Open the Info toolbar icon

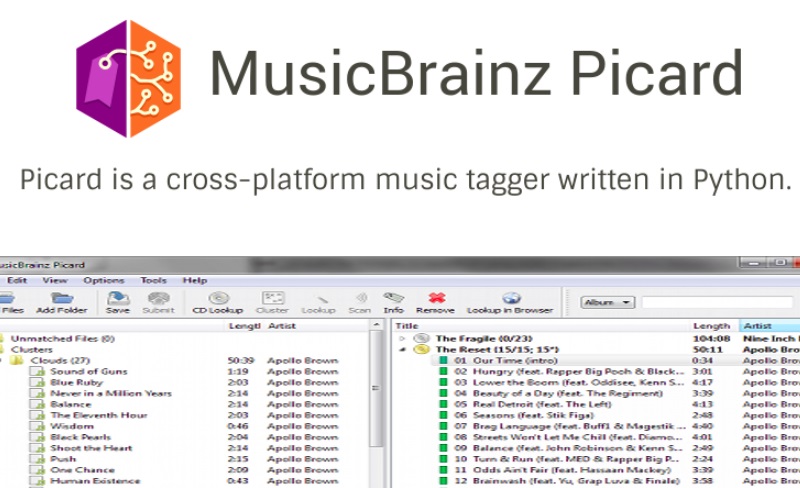[393, 298]
